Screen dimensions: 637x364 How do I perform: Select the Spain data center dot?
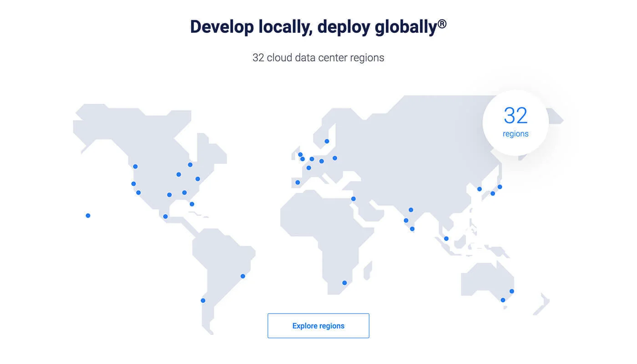tap(298, 182)
